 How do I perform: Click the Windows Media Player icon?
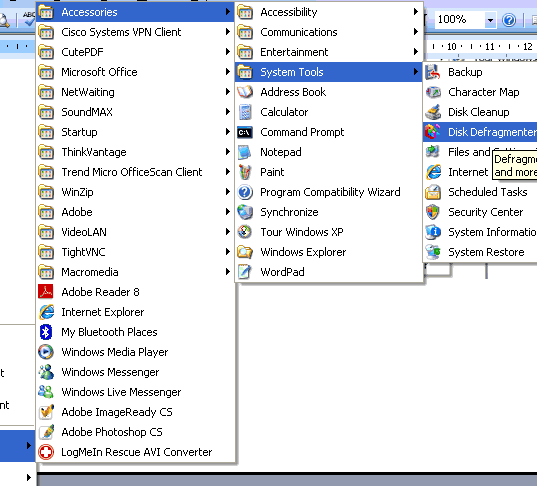click(x=46, y=352)
